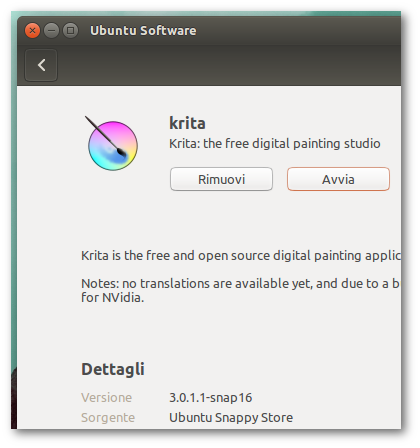Click the 'krita' app name heading
This screenshot has width=420, height=448.
[x=187, y=123]
